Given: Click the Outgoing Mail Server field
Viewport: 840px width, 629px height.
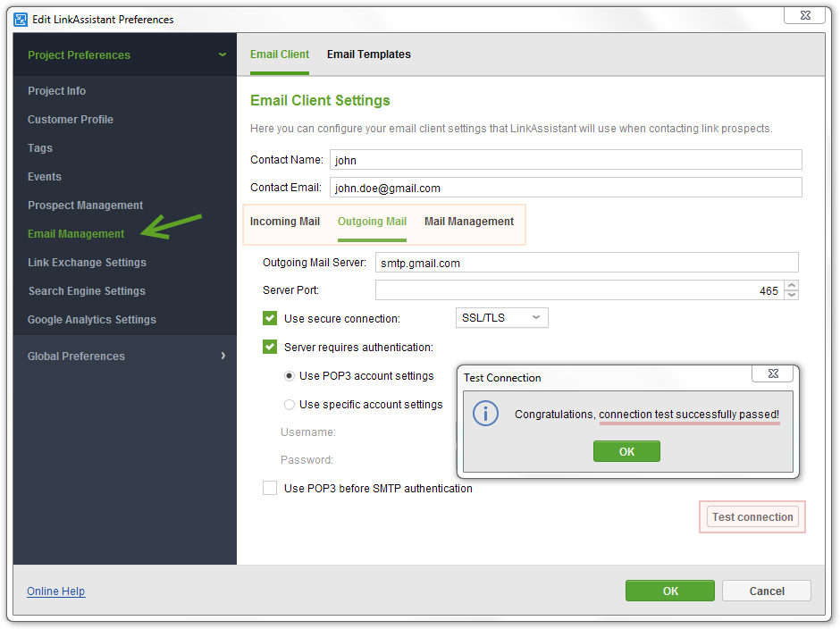Looking at the screenshot, I should tap(586, 263).
